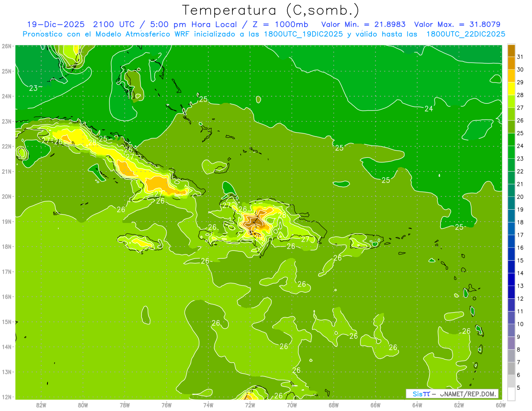
Task: Pick the green swatch between 24 and 25
Action: (x=511, y=139)
